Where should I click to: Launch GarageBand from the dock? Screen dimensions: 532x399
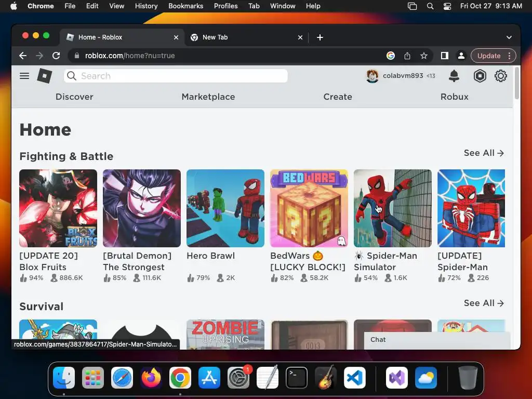coord(326,378)
